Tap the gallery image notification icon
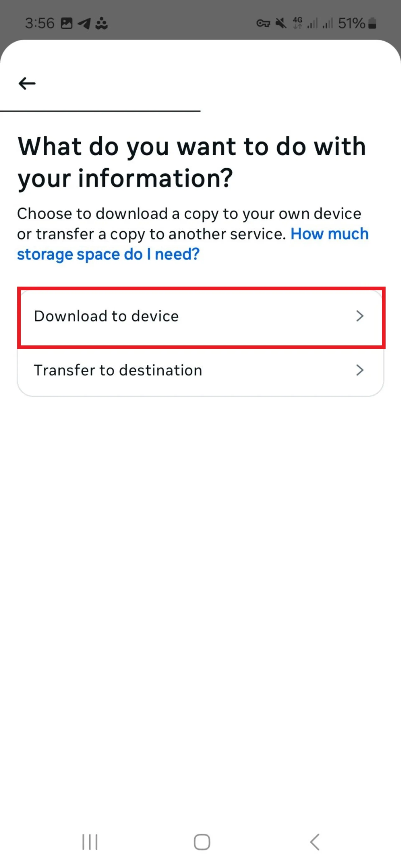The width and height of the screenshot is (401, 868). [66, 23]
